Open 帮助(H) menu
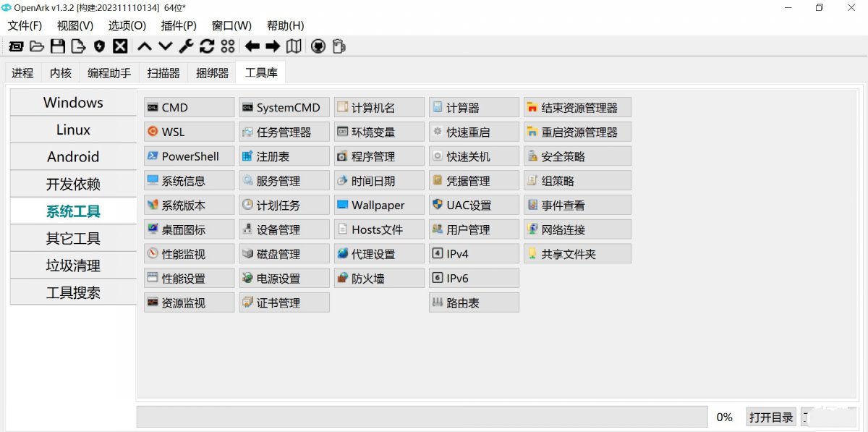Screen dimensions: 868x432 pyautogui.click(x=285, y=25)
